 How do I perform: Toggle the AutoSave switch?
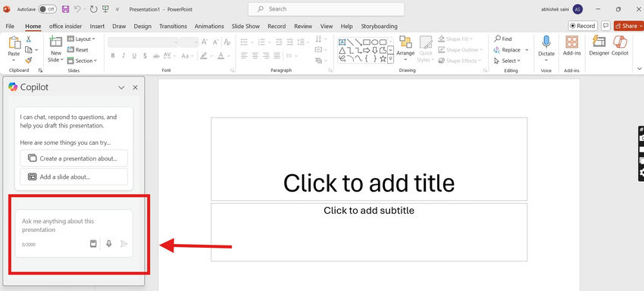47,9
